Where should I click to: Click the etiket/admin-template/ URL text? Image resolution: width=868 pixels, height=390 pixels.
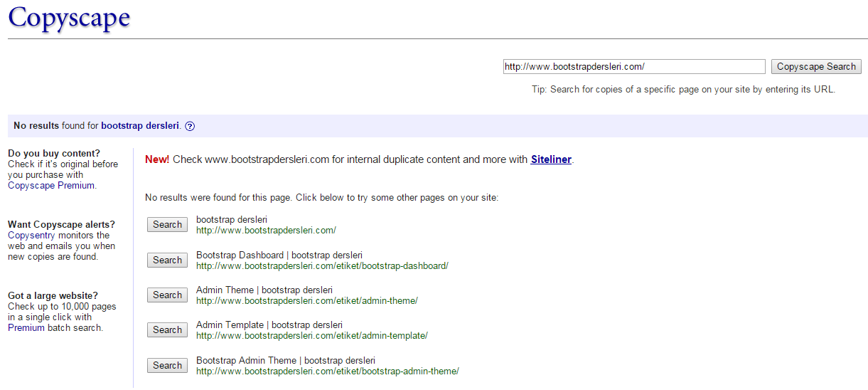click(312, 335)
